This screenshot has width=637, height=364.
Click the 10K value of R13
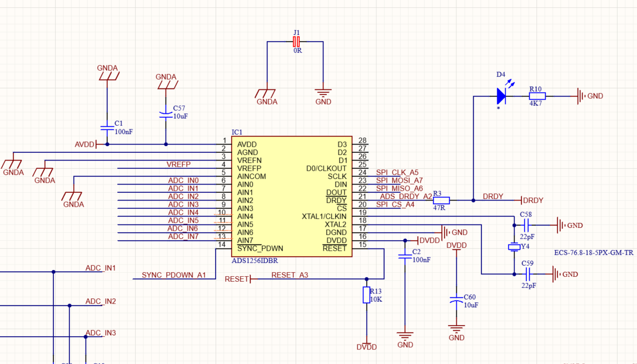[376, 300]
